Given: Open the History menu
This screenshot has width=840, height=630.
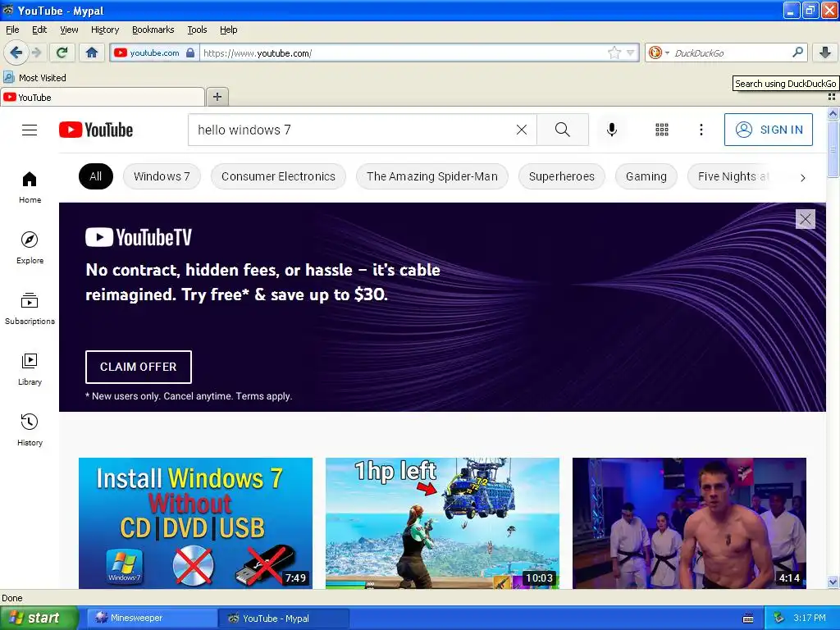Looking at the screenshot, I should pyautogui.click(x=105, y=30).
